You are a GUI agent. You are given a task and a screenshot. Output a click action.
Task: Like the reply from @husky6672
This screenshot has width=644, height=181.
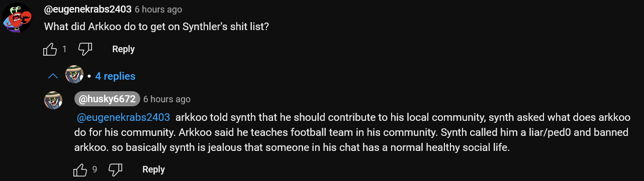[80, 169]
